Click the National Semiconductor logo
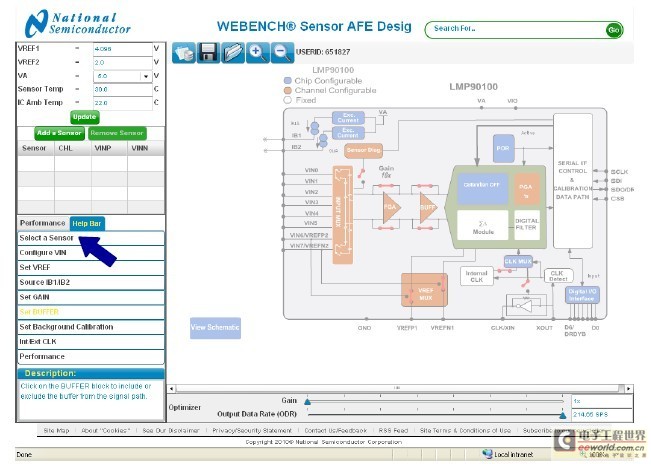This screenshot has width=651, height=464. click(x=78, y=23)
